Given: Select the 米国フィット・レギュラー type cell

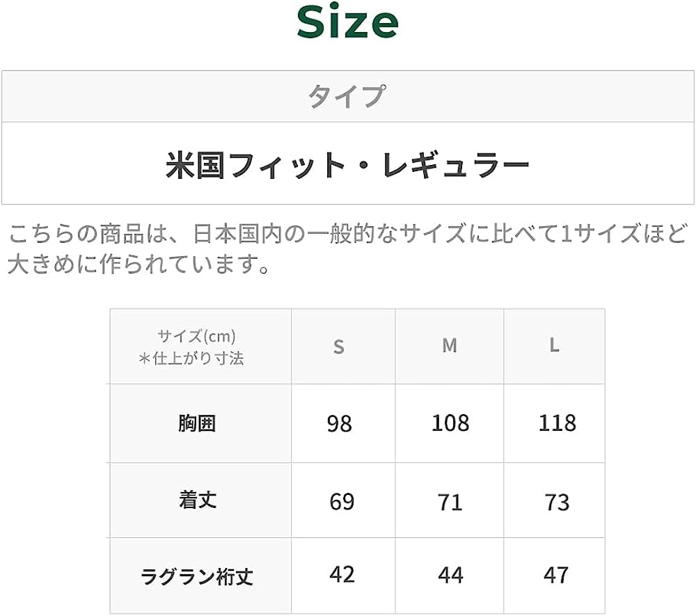Looking at the screenshot, I should tap(347, 165).
